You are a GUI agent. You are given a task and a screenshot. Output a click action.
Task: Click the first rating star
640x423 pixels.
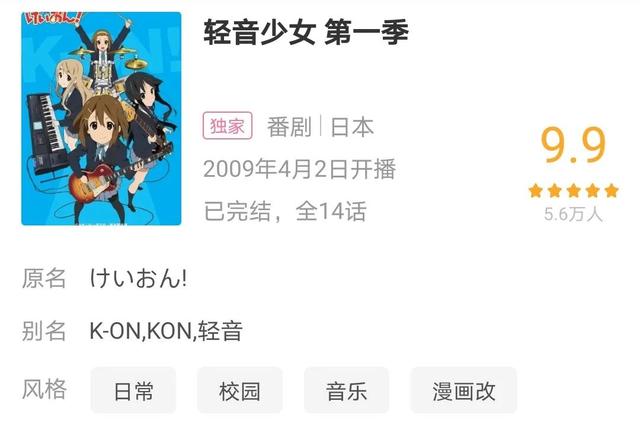[x=535, y=191]
